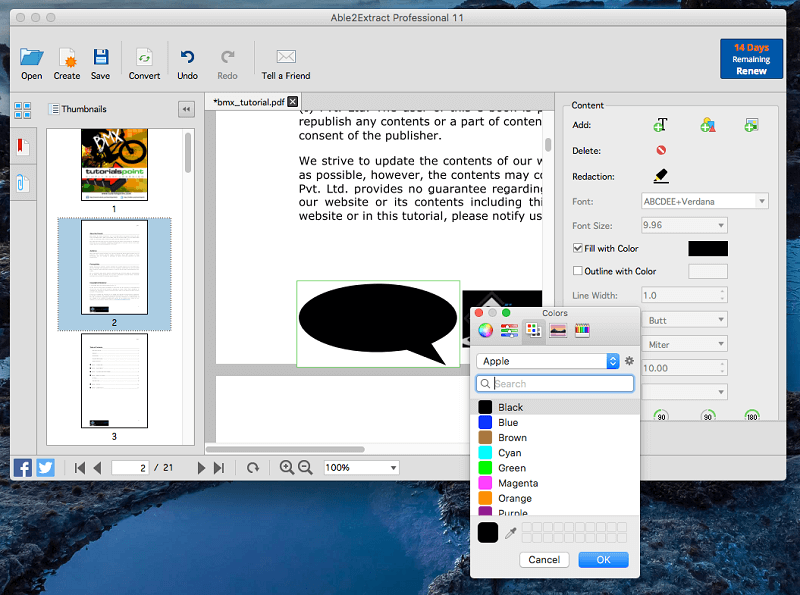Click the Convert icon
The height and width of the screenshot is (595, 800).
[x=144, y=57]
